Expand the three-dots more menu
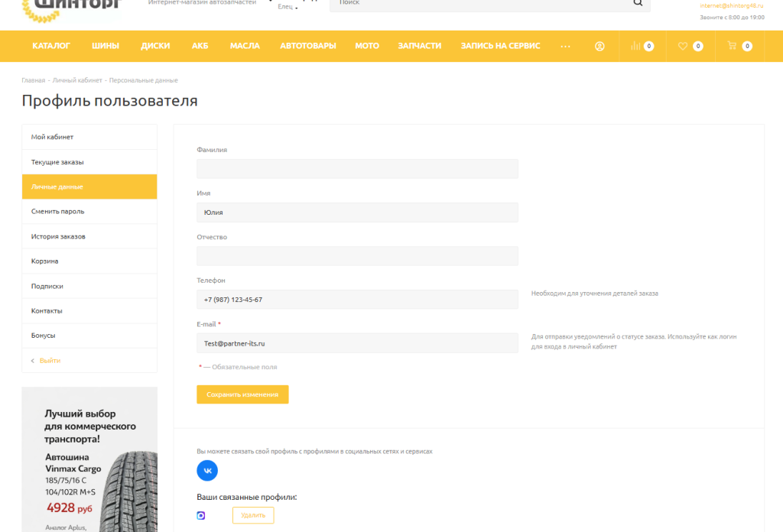 click(565, 46)
